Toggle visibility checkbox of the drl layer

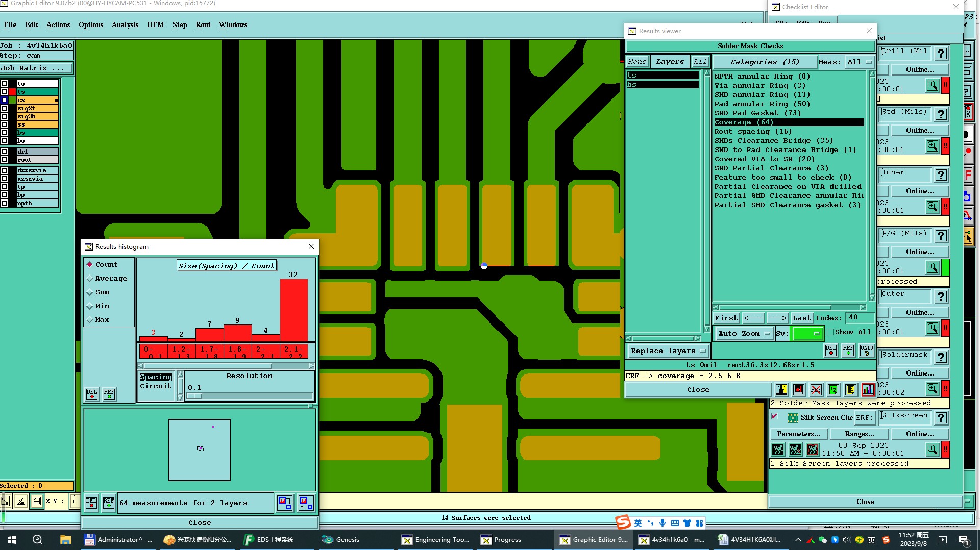click(x=4, y=152)
